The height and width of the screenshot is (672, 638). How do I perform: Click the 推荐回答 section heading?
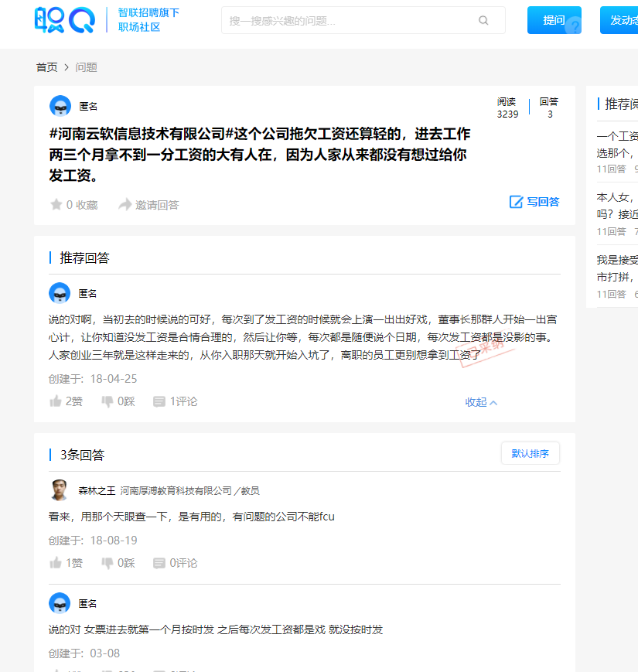pos(84,258)
